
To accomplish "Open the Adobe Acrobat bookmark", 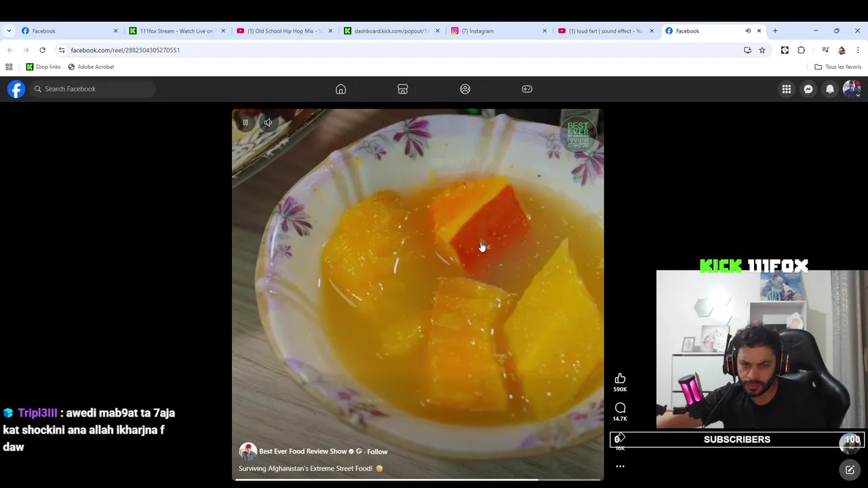I will pyautogui.click(x=91, y=66).
